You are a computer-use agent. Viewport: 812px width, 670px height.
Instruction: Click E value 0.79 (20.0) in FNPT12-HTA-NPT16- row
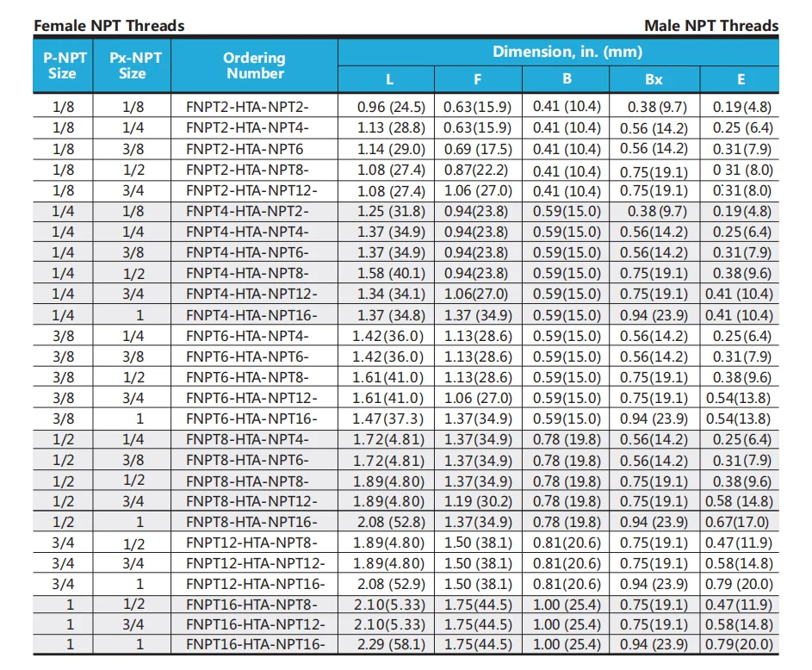(739, 584)
